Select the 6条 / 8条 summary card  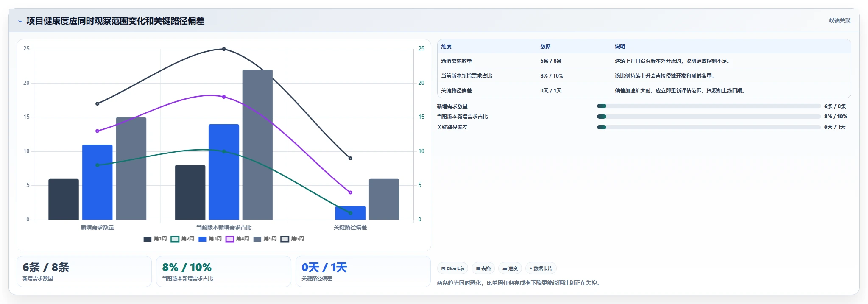pos(84,271)
